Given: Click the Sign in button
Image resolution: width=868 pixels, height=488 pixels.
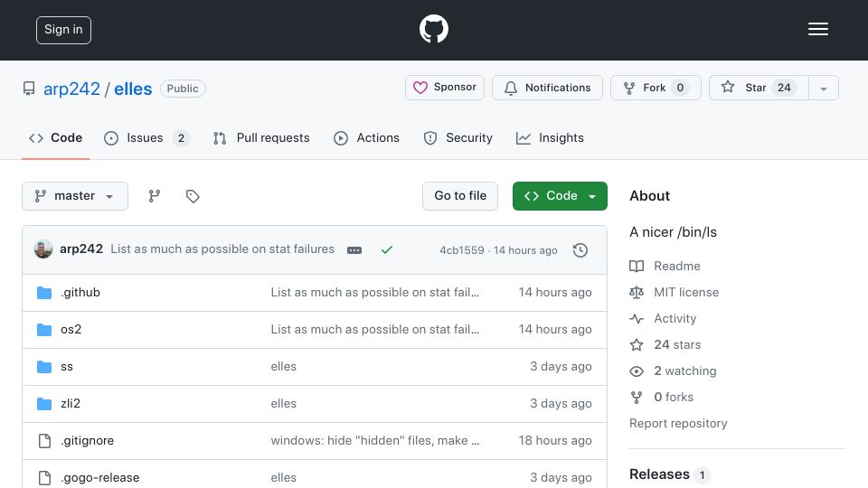Looking at the screenshot, I should [63, 30].
